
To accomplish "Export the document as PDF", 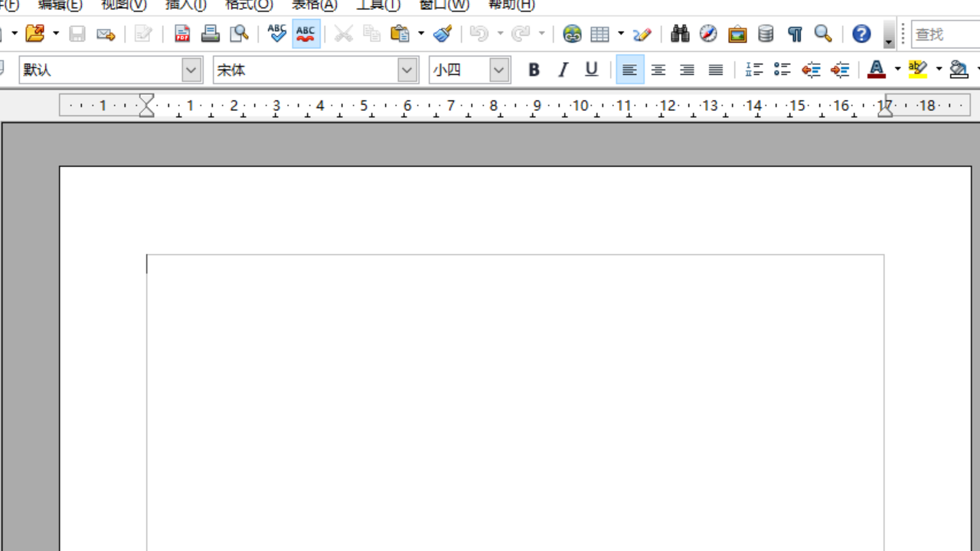I will pyautogui.click(x=182, y=34).
